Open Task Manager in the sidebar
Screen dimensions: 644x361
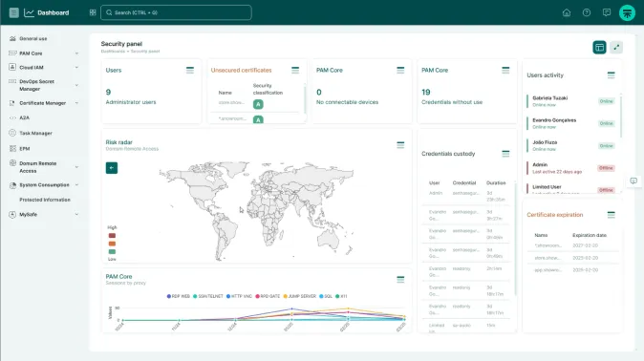tap(35, 133)
